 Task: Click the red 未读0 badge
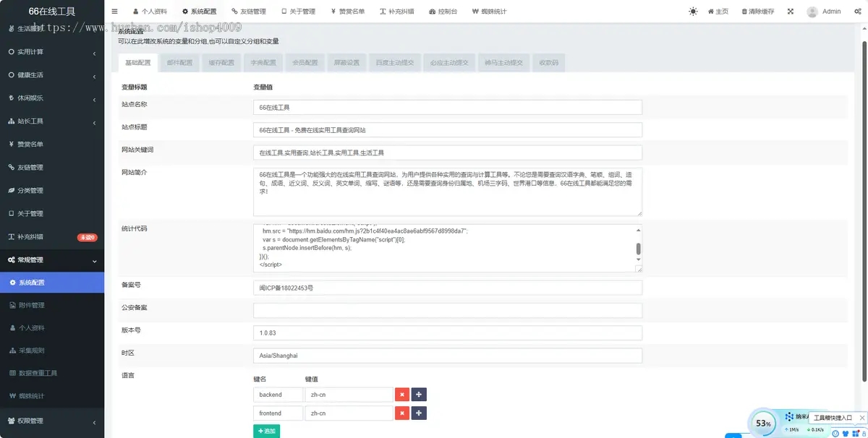tap(87, 237)
